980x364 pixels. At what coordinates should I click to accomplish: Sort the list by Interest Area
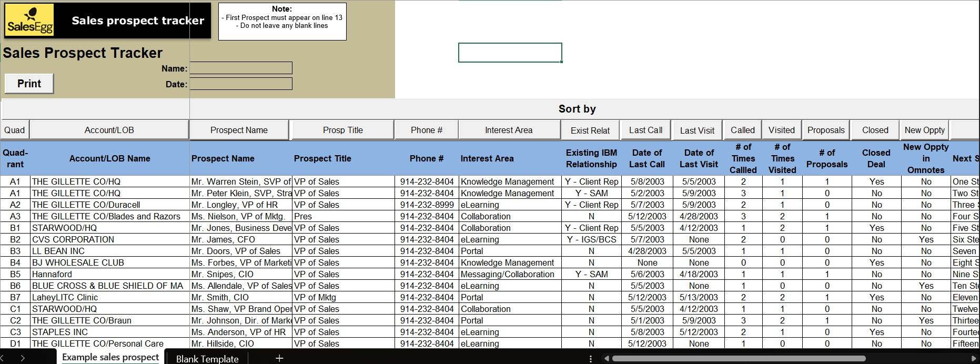coord(509,130)
